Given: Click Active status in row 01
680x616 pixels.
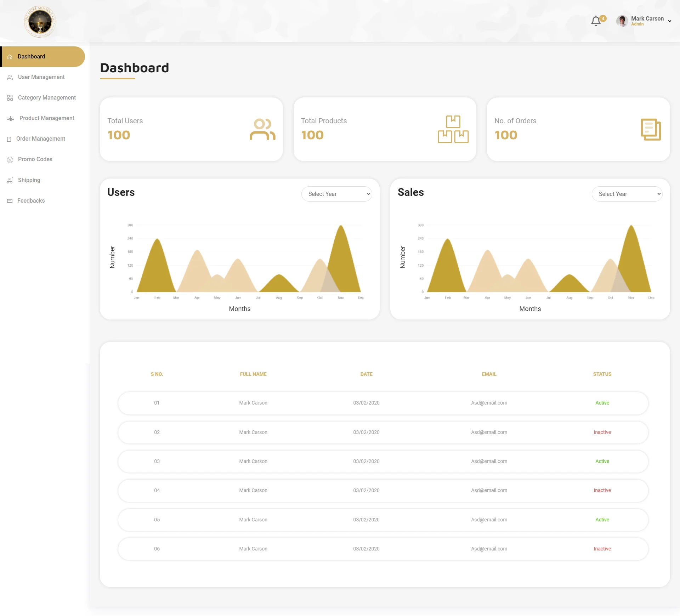Looking at the screenshot, I should tap(602, 403).
